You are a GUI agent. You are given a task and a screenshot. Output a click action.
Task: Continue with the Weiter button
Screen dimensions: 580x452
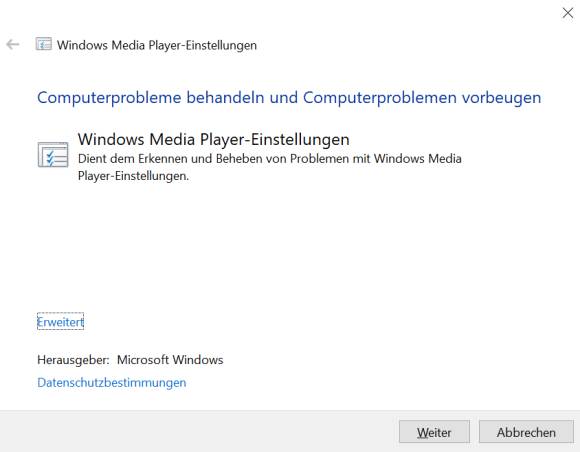434,432
